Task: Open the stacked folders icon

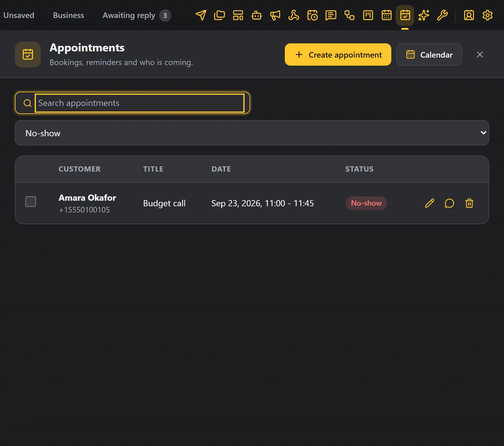Action: 219,15
